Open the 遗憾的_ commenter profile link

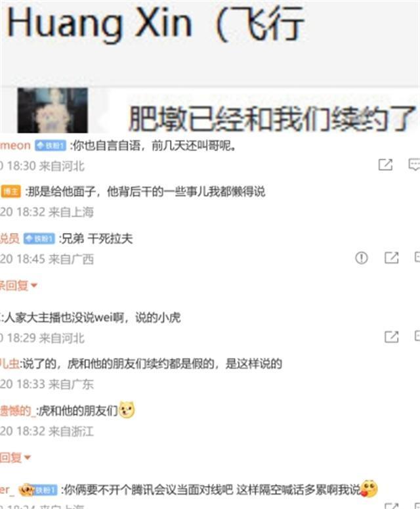tap(17, 411)
